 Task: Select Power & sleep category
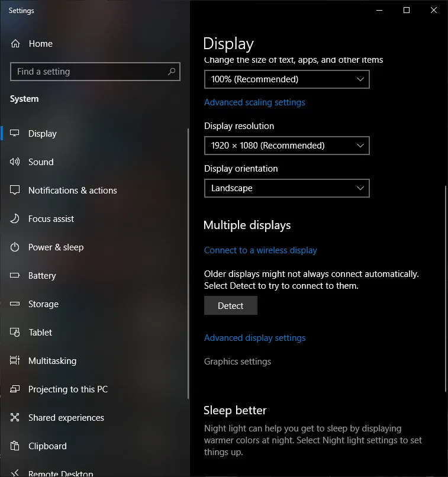56,247
